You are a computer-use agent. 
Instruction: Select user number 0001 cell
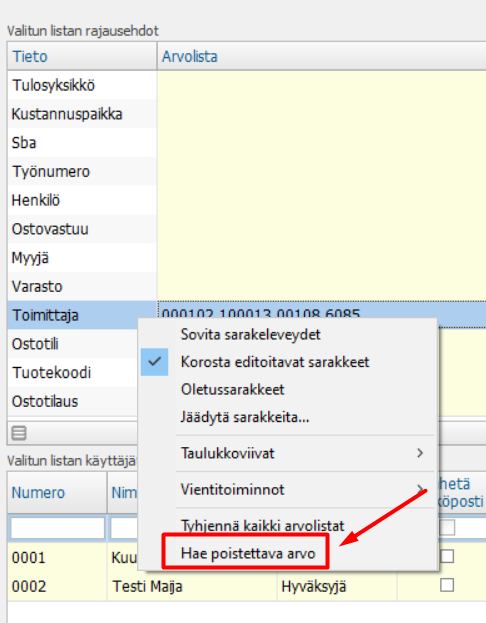(x=57, y=557)
